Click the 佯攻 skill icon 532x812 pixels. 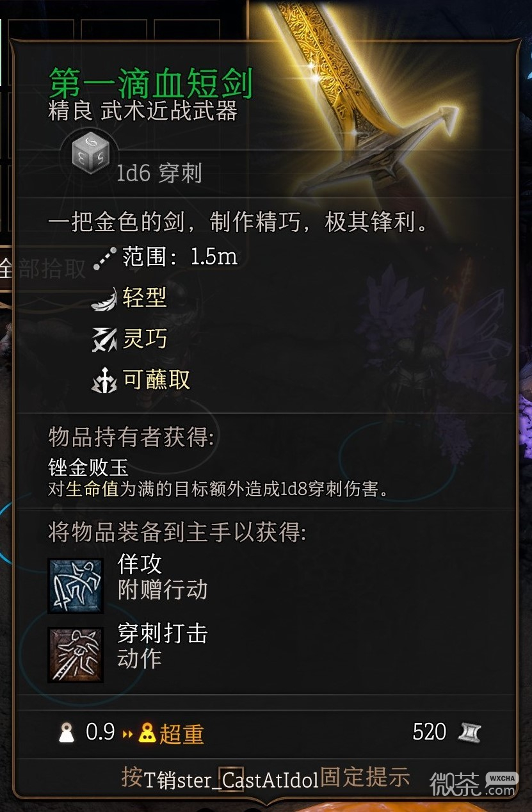[76, 585]
